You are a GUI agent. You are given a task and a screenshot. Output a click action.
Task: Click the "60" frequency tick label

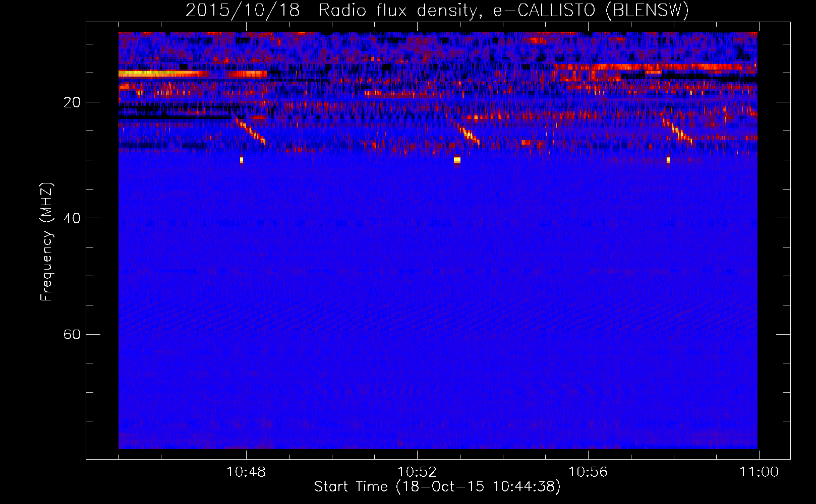coord(72,334)
